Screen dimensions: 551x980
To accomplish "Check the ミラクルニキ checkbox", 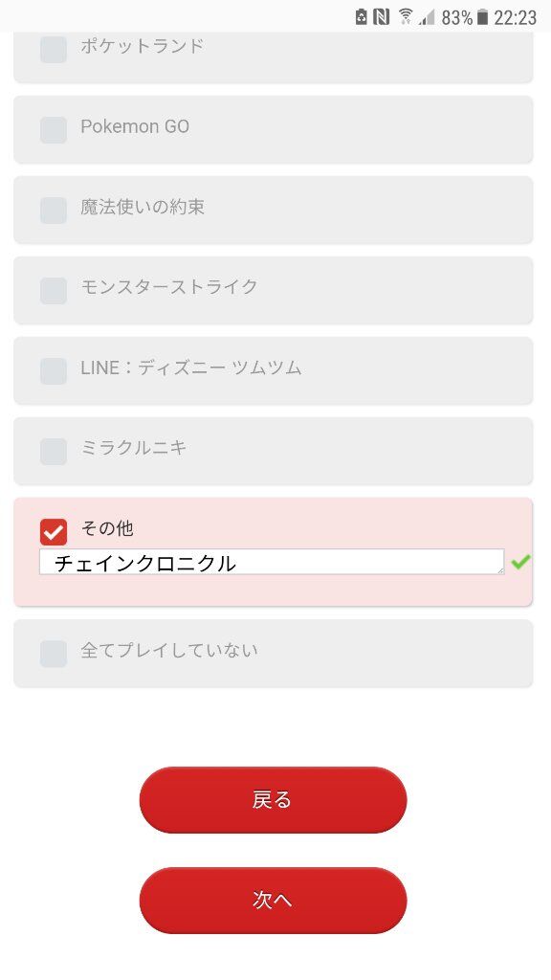I will pos(54,452).
